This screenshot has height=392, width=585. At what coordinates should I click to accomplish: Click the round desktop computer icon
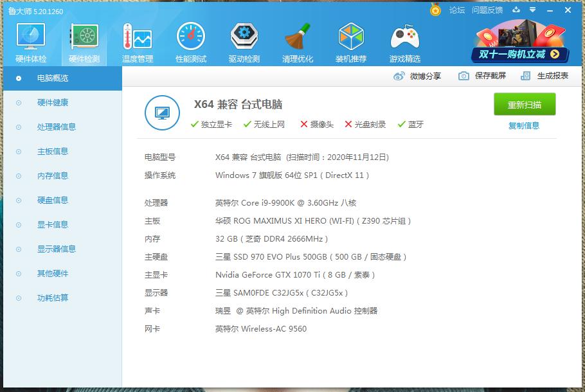point(162,112)
